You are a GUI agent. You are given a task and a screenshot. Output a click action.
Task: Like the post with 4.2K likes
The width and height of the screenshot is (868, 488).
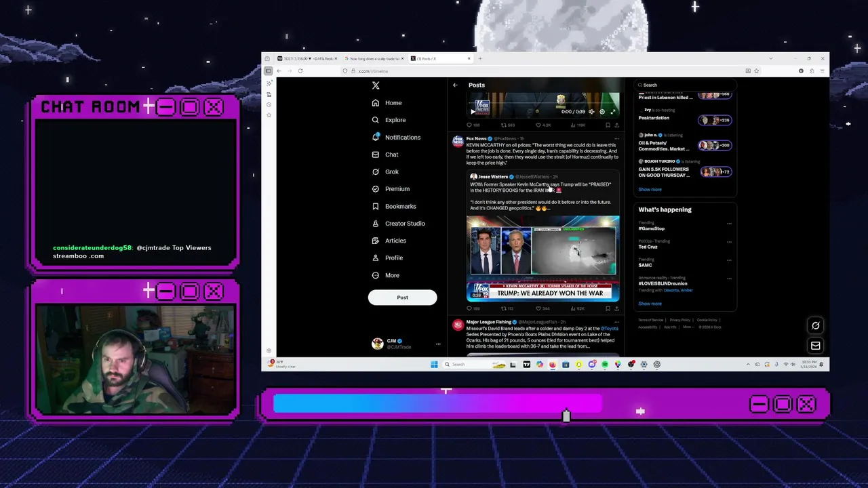click(543, 125)
